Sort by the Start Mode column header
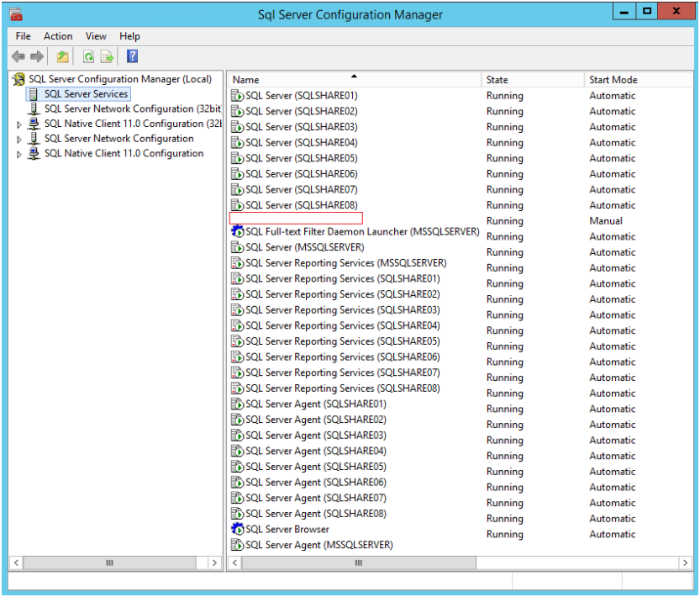This screenshot has width=700, height=597. click(x=639, y=80)
